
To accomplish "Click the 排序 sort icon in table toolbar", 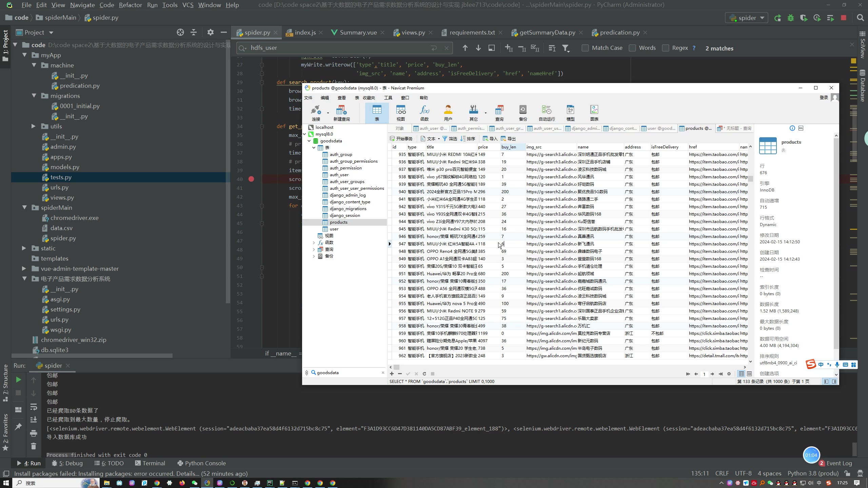I will pos(468,139).
